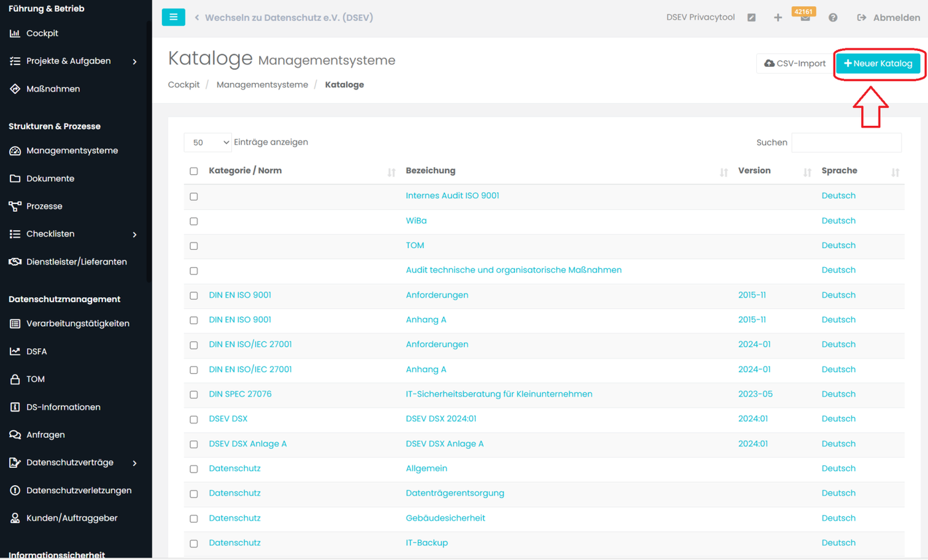This screenshot has height=560, width=928.
Task: Click the hamburger menu toggle icon
Action: click(x=173, y=17)
